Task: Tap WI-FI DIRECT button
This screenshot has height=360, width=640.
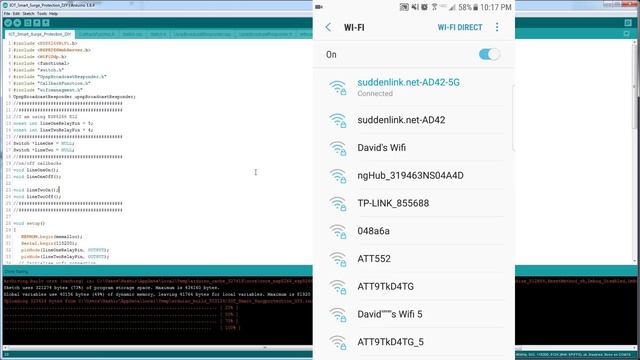Action: (460, 27)
